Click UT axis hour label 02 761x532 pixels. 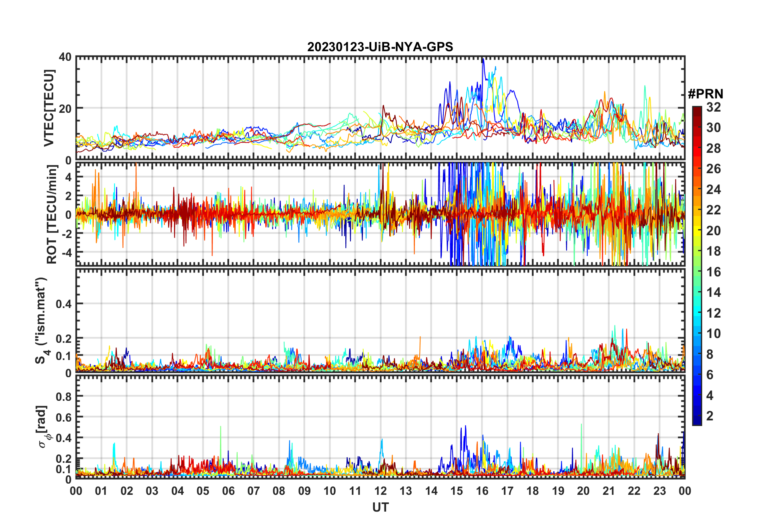pos(127,491)
